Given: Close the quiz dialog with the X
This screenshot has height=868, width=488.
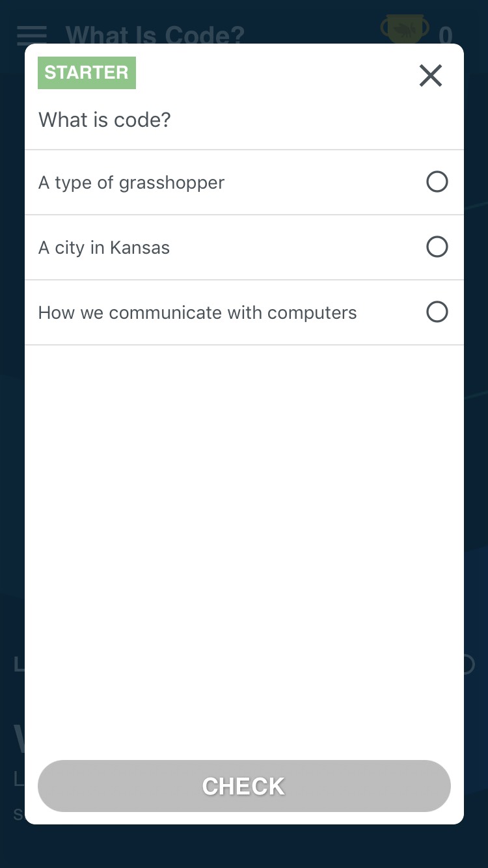Looking at the screenshot, I should pos(431,75).
